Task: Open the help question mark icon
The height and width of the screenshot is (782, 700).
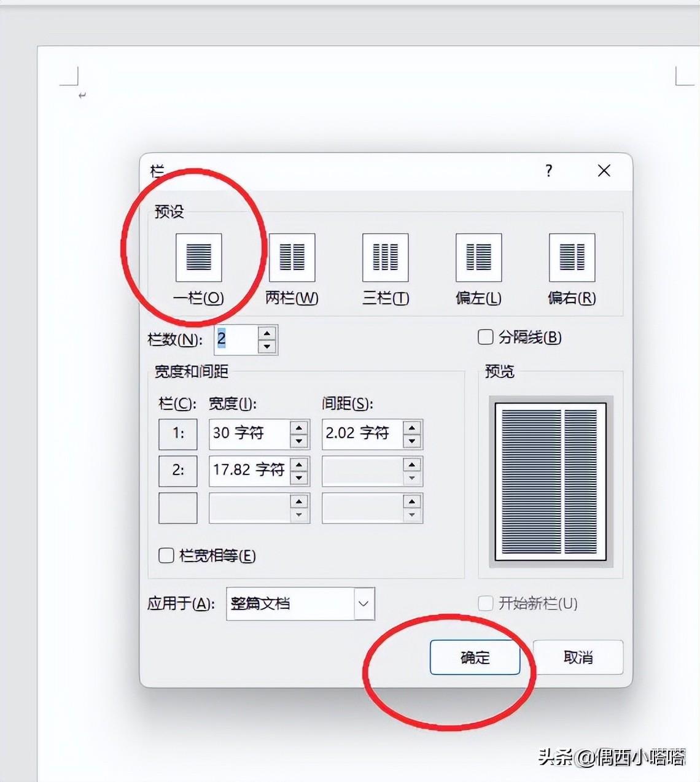Action: click(549, 171)
